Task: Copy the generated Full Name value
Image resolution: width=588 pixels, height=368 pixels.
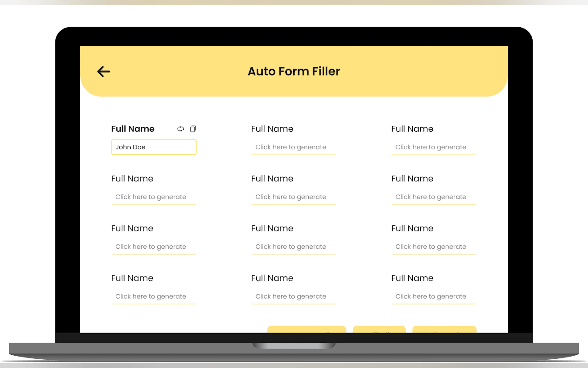Action: 193,129
